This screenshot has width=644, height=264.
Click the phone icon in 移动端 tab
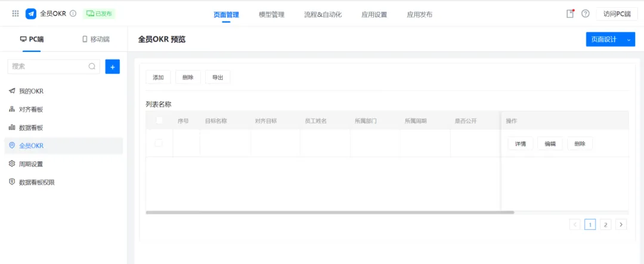(85, 39)
